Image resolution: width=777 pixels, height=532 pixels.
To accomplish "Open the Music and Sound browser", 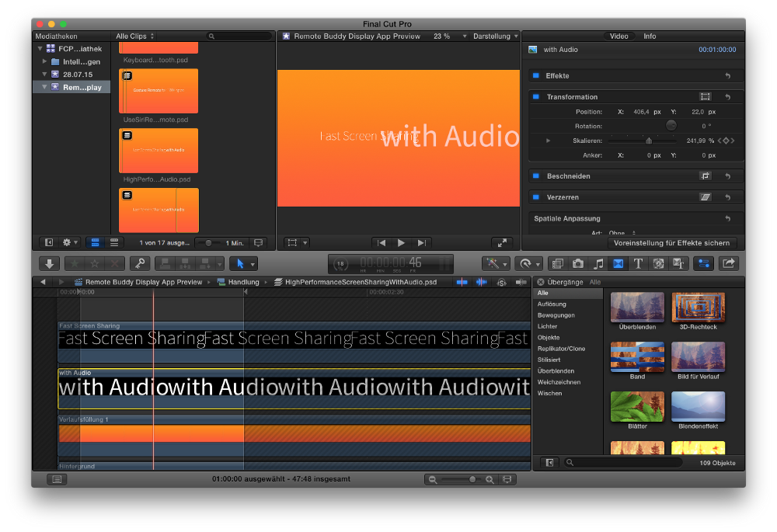I will [598, 263].
